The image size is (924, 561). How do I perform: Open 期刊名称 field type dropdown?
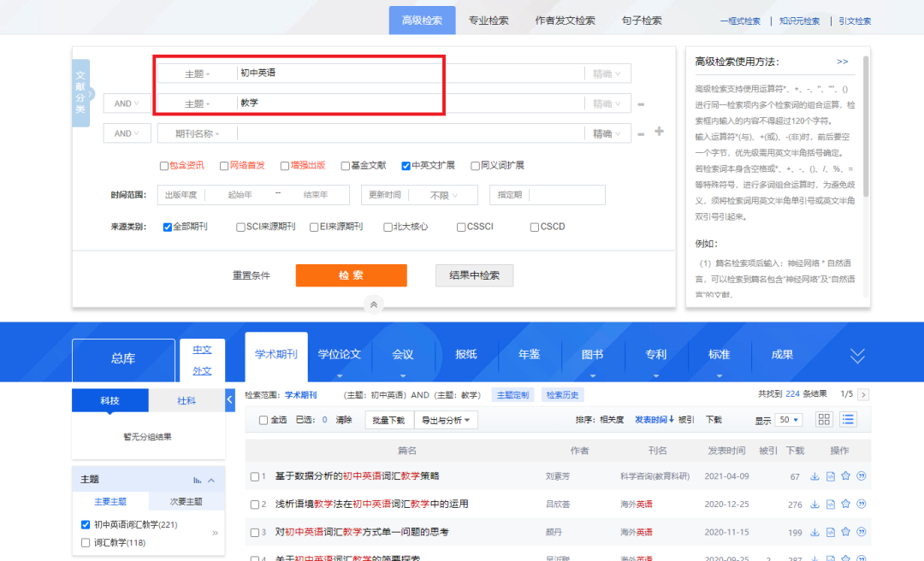tap(198, 133)
